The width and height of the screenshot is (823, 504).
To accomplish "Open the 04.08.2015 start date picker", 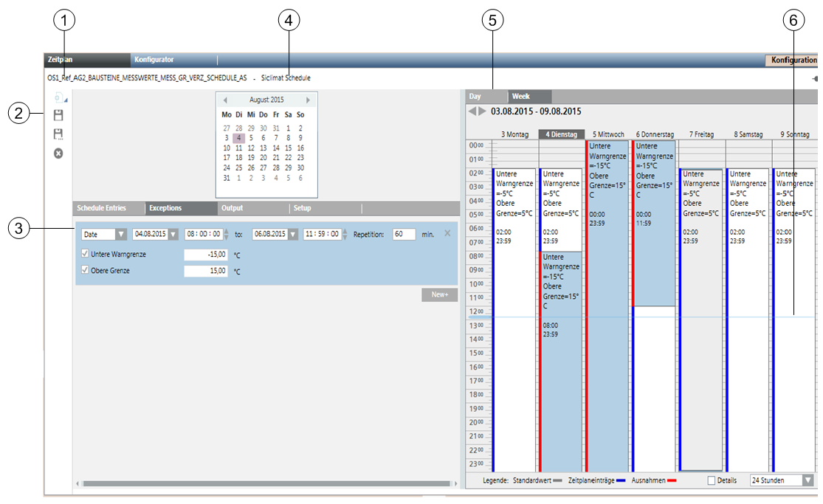I will click(x=173, y=235).
